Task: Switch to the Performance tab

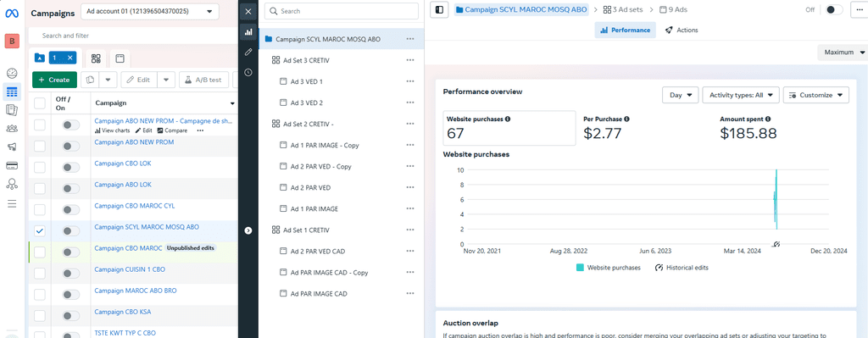Action: tap(625, 30)
